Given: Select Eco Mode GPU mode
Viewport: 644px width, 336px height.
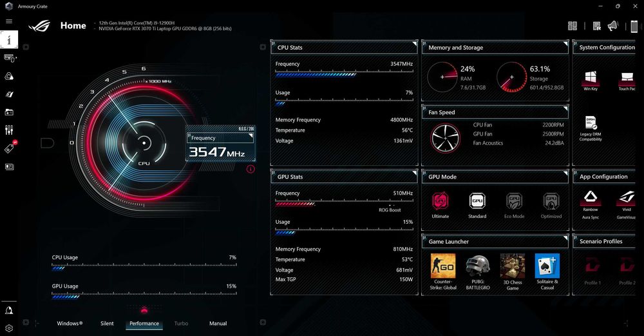Looking at the screenshot, I should point(514,205).
